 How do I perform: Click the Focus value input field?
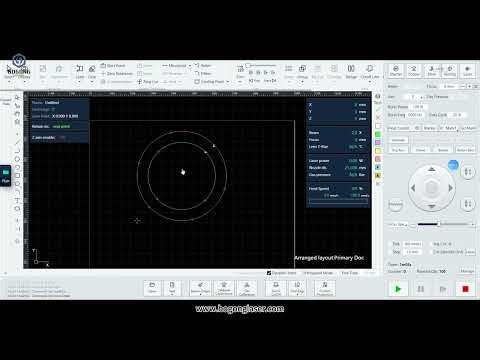(x=450, y=86)
